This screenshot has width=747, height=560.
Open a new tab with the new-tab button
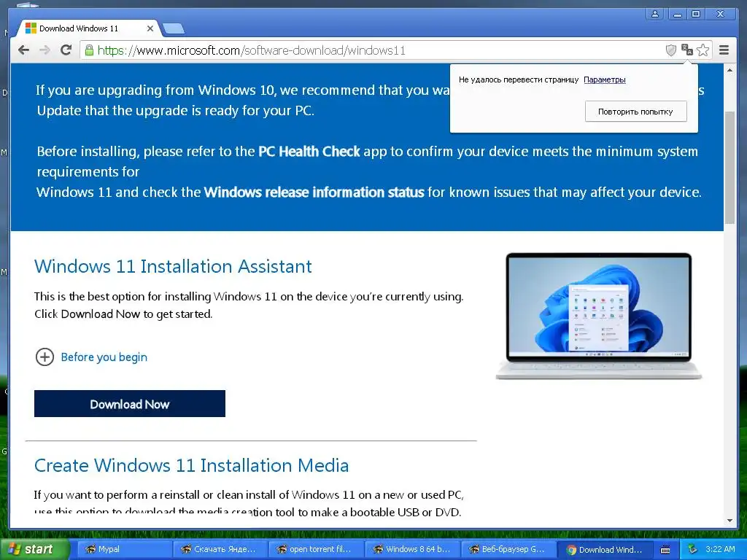(x=174, y=29)
